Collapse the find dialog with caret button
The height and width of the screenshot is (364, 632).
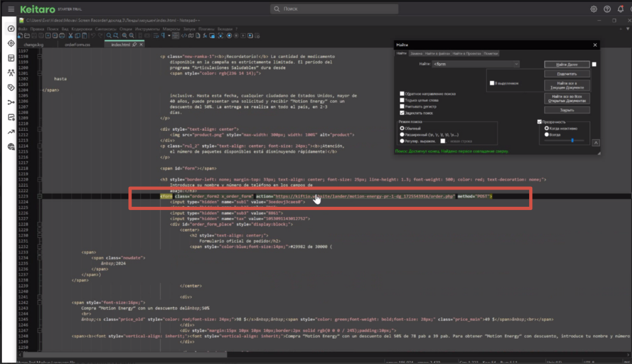coord(595,143)
